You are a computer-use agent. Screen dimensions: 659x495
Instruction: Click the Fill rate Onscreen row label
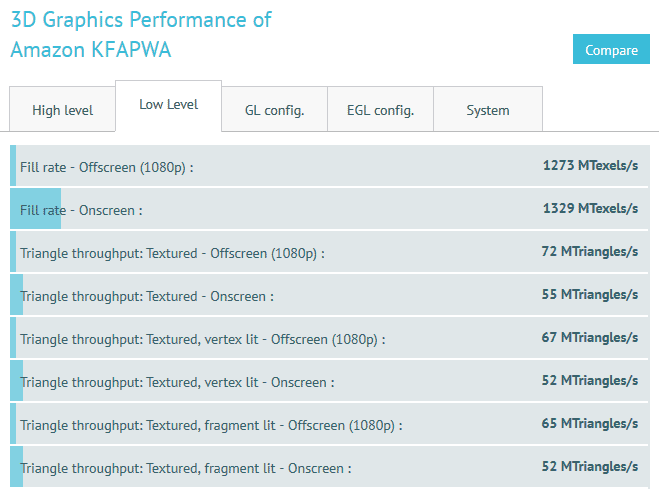[x=81, y=210]
